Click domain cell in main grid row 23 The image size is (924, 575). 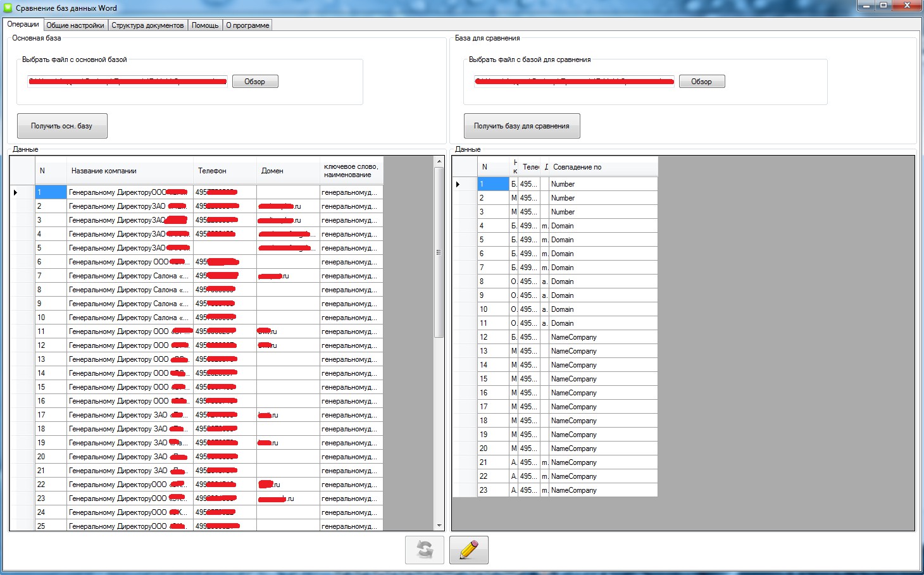point(288,498)
